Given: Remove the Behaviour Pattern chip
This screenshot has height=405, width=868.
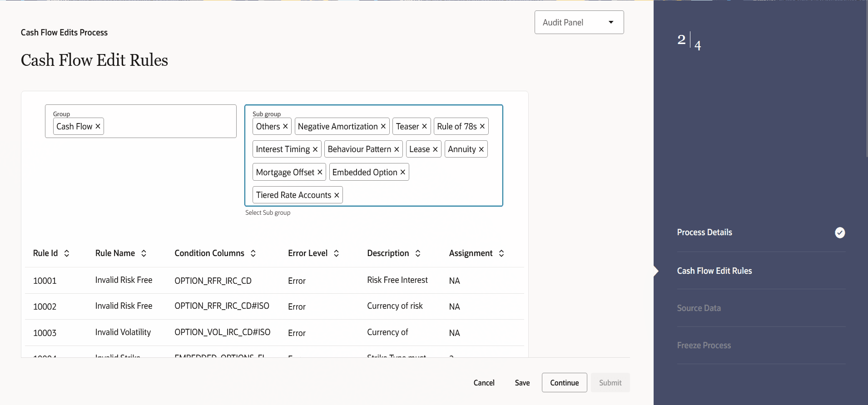Looking at the screenshot, I should pyautogui.click(x=397, y=149).
